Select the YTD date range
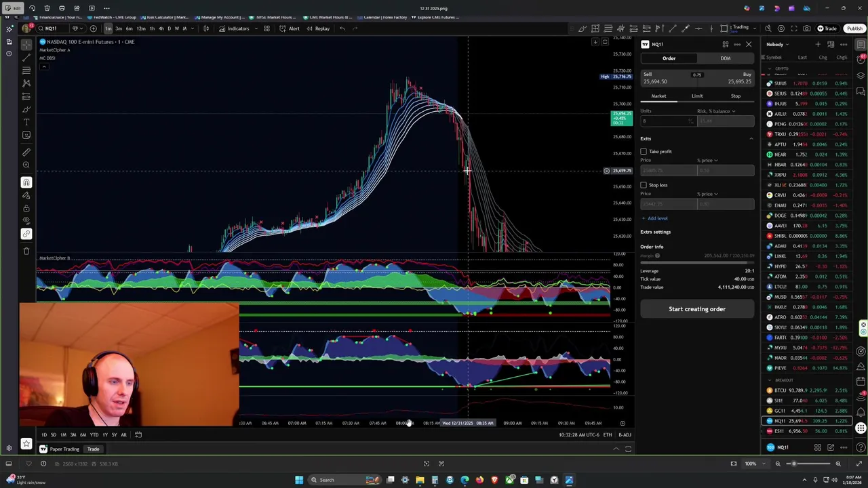 94,435
